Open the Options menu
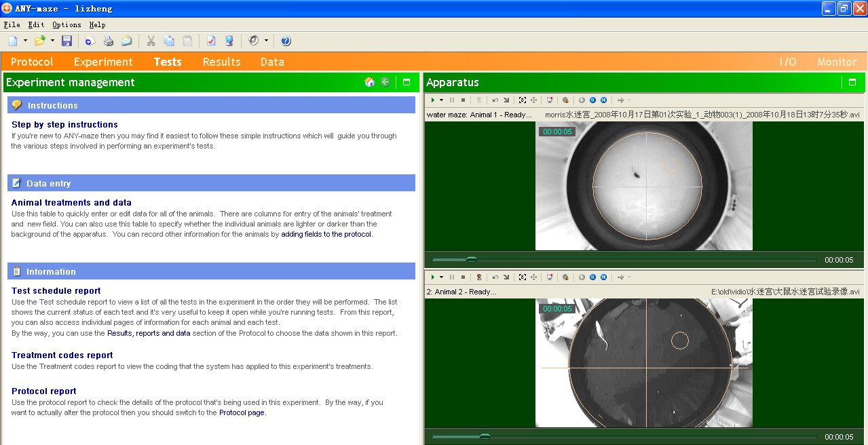 click(67, 24)
